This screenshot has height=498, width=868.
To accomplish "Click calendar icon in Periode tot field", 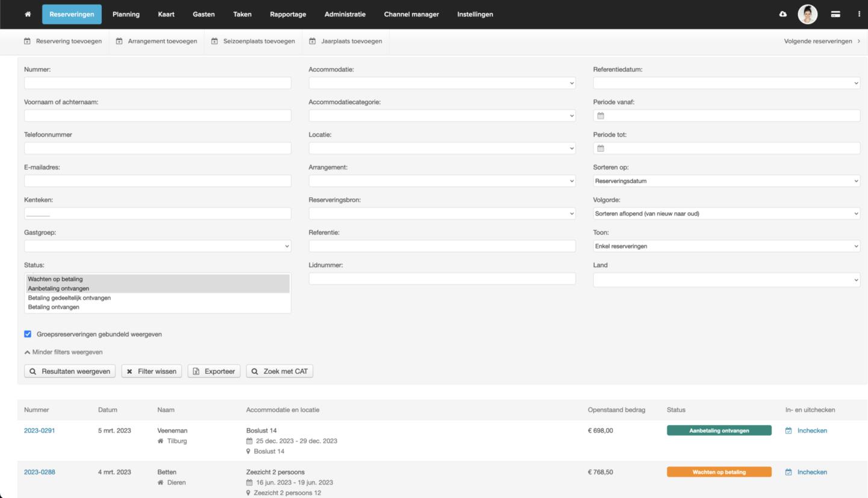I will pyautogui.click(x=601, y=148).
